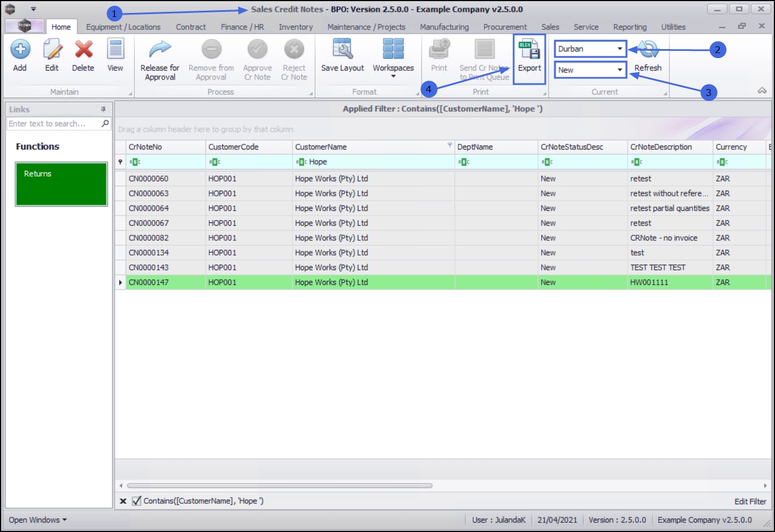775x532 pixels.
Task: Collapse the ribbon with the chevron
Action: pos(762,91)
